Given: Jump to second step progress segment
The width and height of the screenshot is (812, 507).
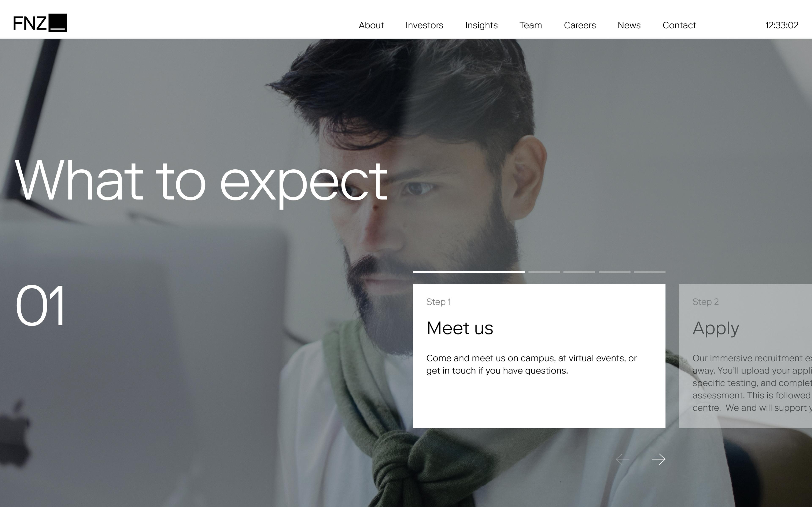Looking at the screenshot, I should pos(544,272).
